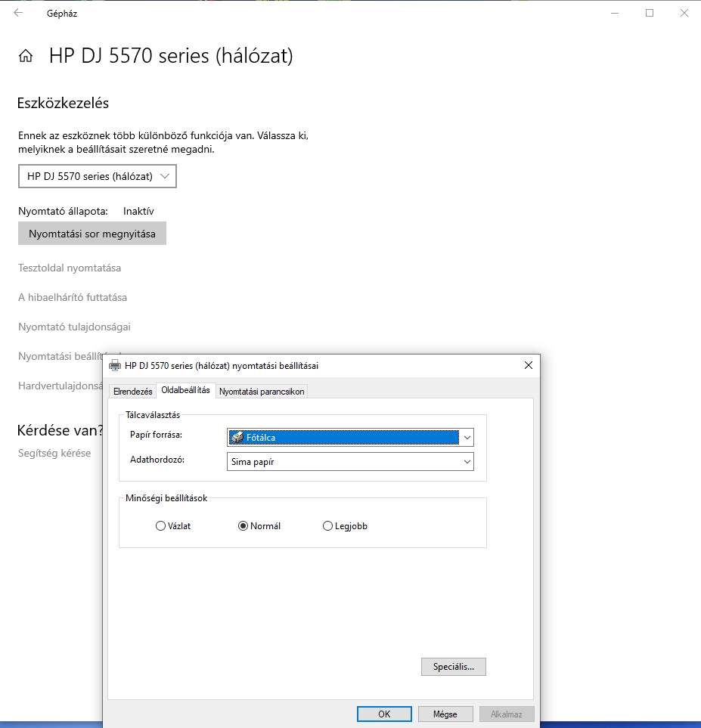Switch to the Nyomtatási parancsikon tab
Image resolution: width=701 pixels, height=728 pixels.
coord(262,392)
